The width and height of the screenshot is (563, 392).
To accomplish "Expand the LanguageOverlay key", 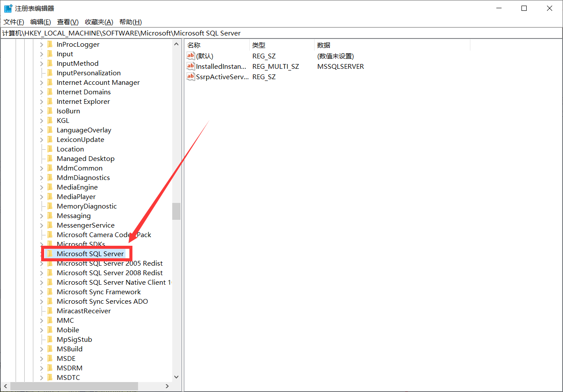I will [x=42, y=130].
